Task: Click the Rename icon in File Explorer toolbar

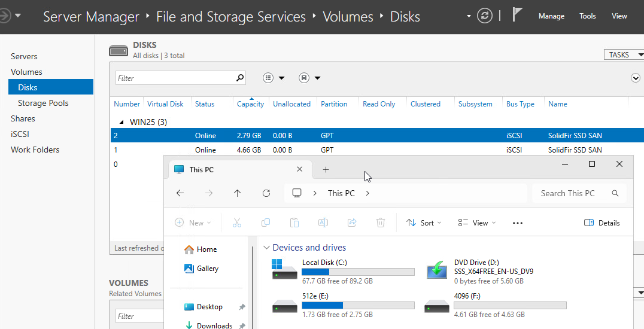Action: tap(323, 223)
